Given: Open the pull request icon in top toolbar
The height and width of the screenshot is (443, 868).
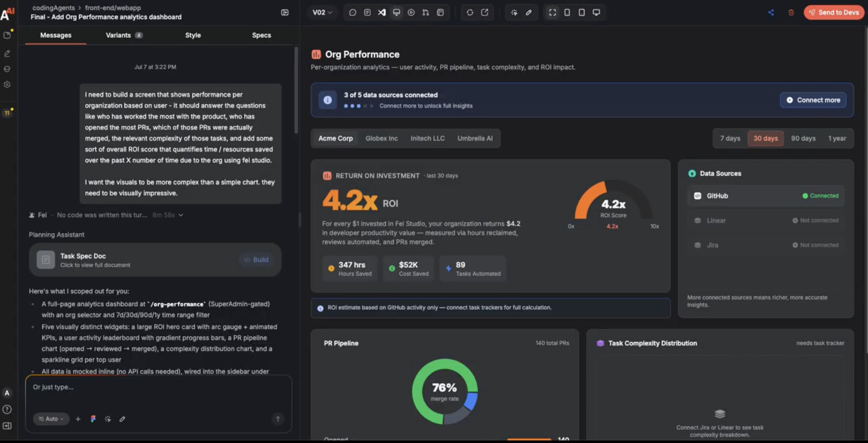Looking at the screenshot, I should pyautogui.click(x=425, y=12).
